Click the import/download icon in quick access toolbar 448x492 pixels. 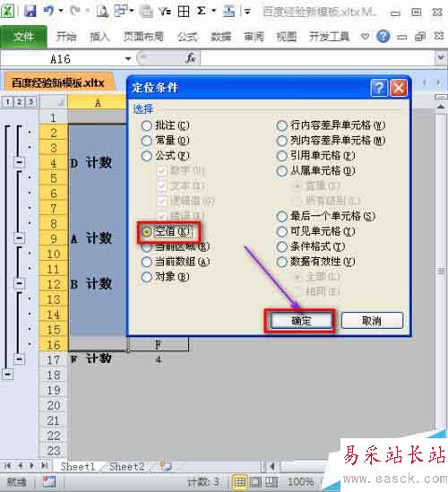click(229, 12)
